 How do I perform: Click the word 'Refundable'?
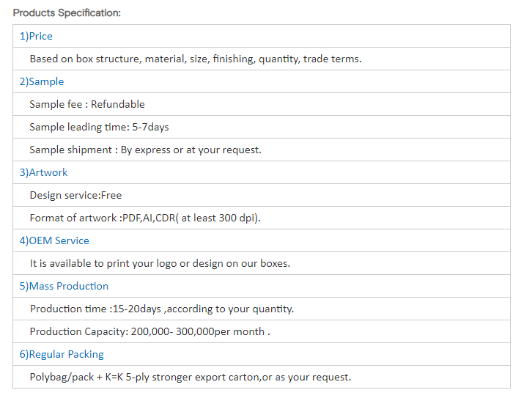118,104
